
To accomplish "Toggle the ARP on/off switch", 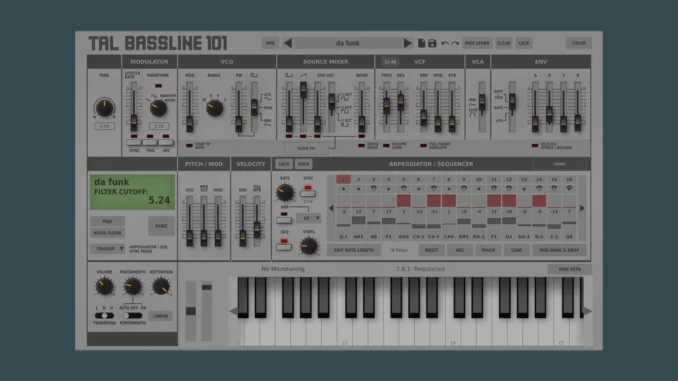I will (x=284, y=221).
